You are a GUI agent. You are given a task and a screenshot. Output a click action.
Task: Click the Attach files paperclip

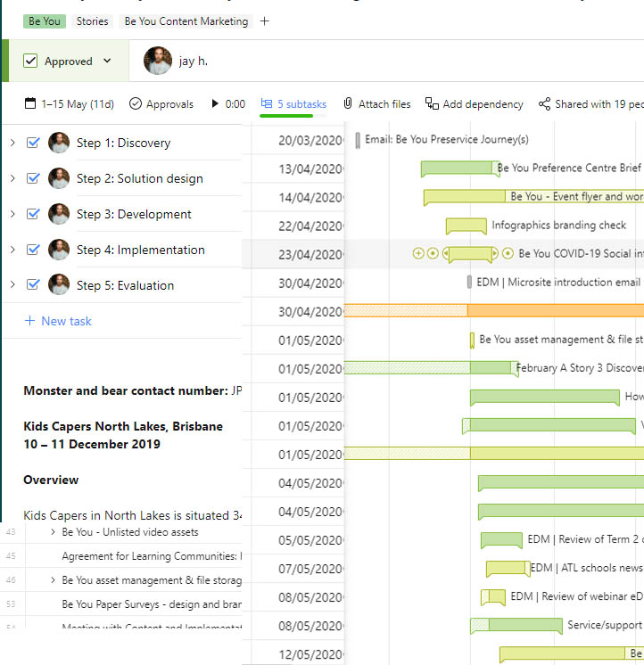(x=348, y=103)
